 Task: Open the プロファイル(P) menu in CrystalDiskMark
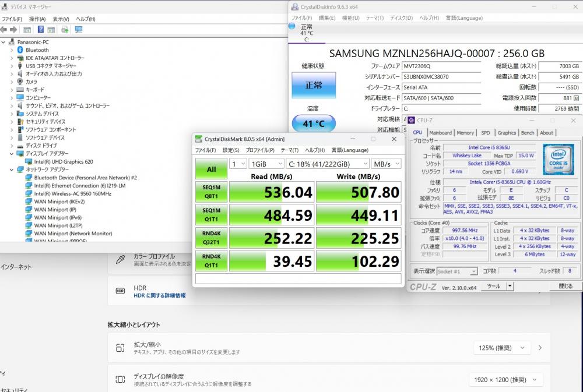[x=260, y=150]
